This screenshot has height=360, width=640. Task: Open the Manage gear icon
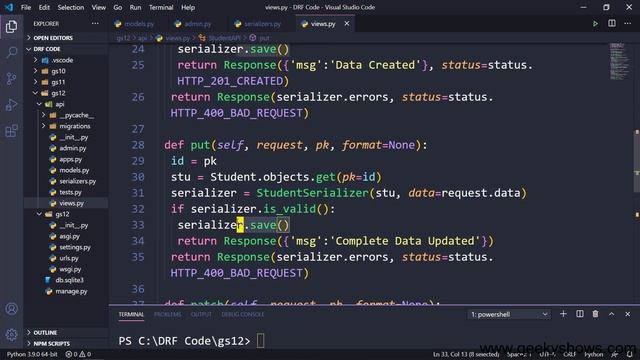coord(11,335)
